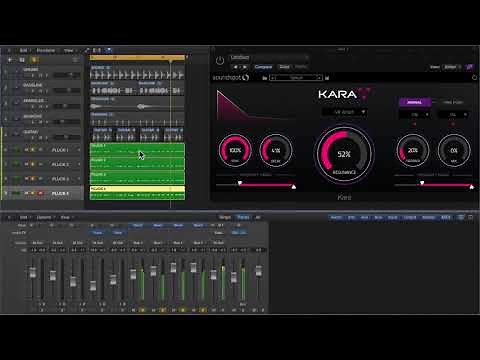Viewport: 480px width, 360px height.
Task: Click the first channel strip volume fader
Action: pyautogui.click(x=33, y=272)
